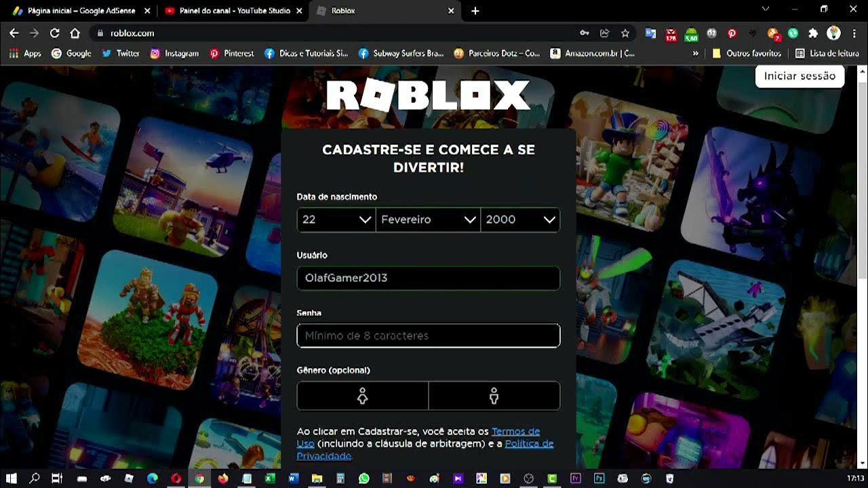
Task: Click the share page icon in address bar
Action: 604,33
